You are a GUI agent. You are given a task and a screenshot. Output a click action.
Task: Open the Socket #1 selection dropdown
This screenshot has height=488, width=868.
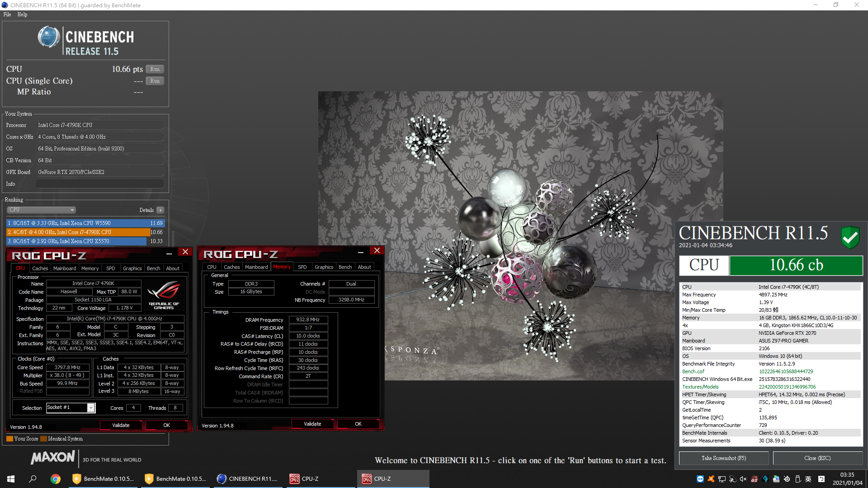point(71,408)
